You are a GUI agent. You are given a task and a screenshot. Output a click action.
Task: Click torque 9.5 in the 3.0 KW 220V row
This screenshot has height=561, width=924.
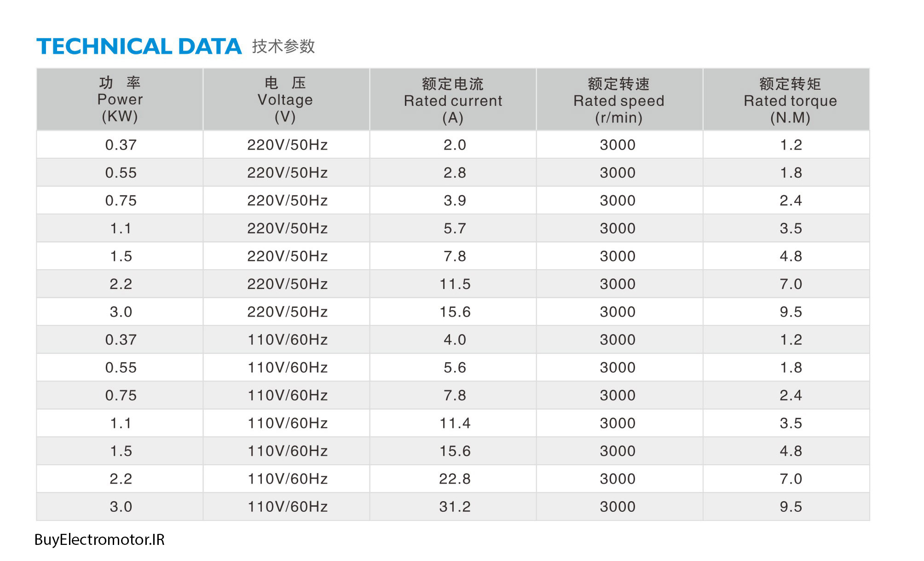click(x=791, y=312)
